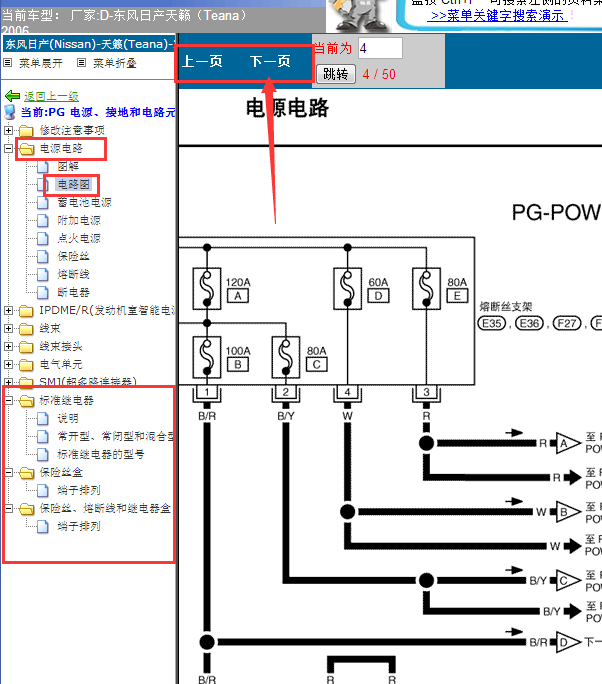Screen dimensions: 602x684
Task: Click the green return arrow icon
Action: click(12, 96)
